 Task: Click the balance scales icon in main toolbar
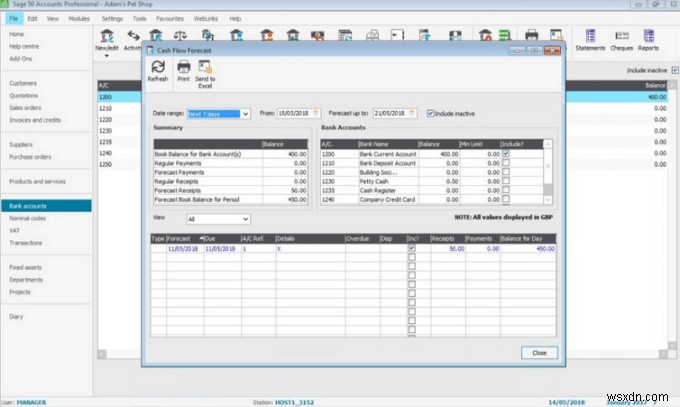point(180,36)
